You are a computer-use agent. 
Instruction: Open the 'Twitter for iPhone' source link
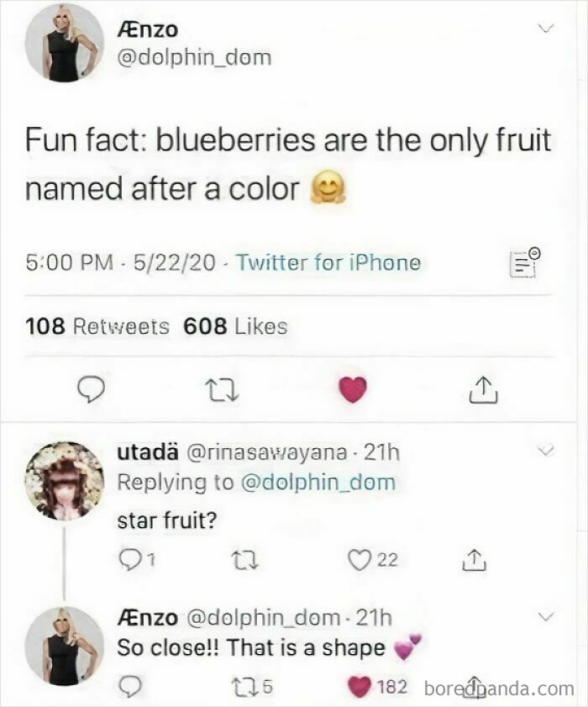[x=331, y=261]
